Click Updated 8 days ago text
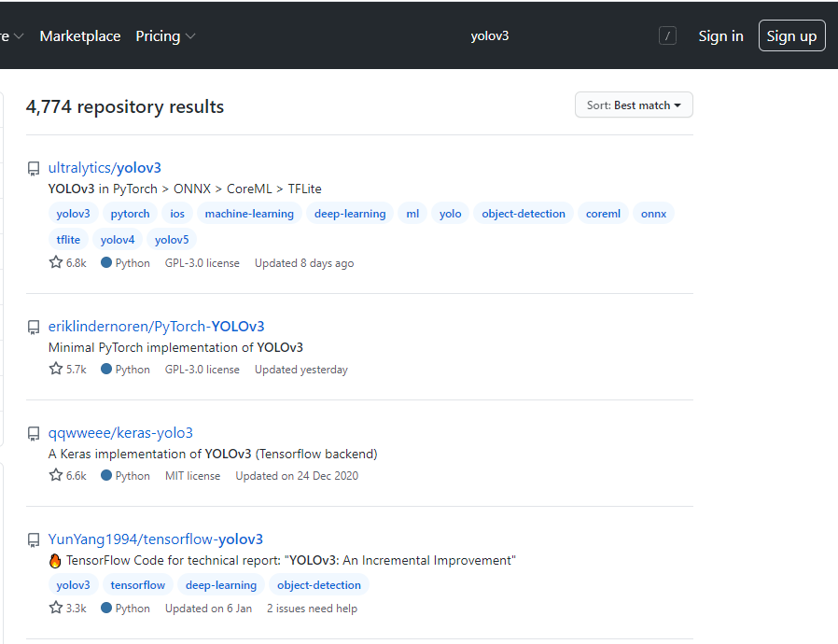Screen dimensions: 838x644 [x=304, y=263]
